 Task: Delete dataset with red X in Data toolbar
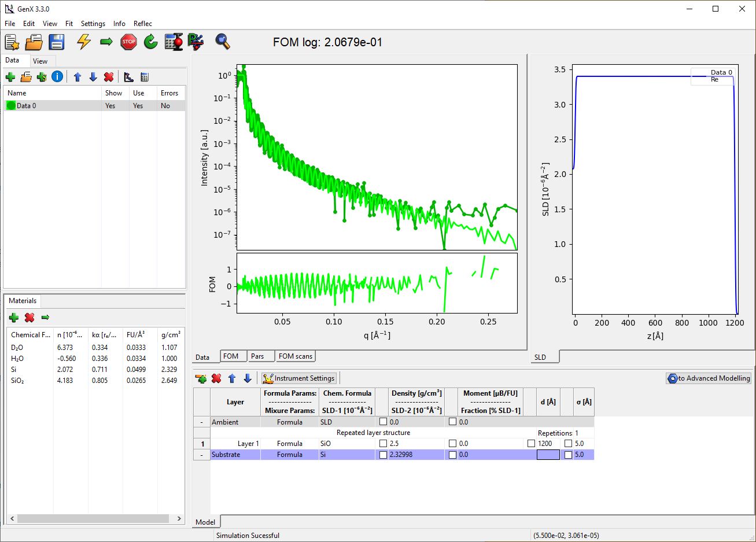(x=109, y=77)
